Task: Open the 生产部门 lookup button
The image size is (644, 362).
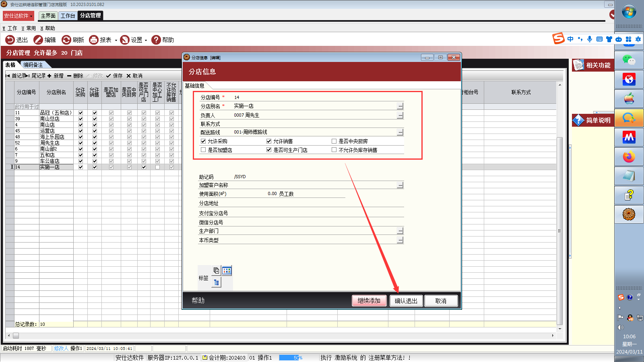Action: pos(400,230)
